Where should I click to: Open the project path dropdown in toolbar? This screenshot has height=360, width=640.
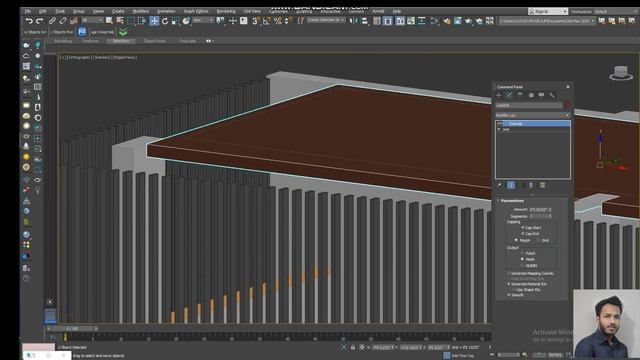pos(547,21)
